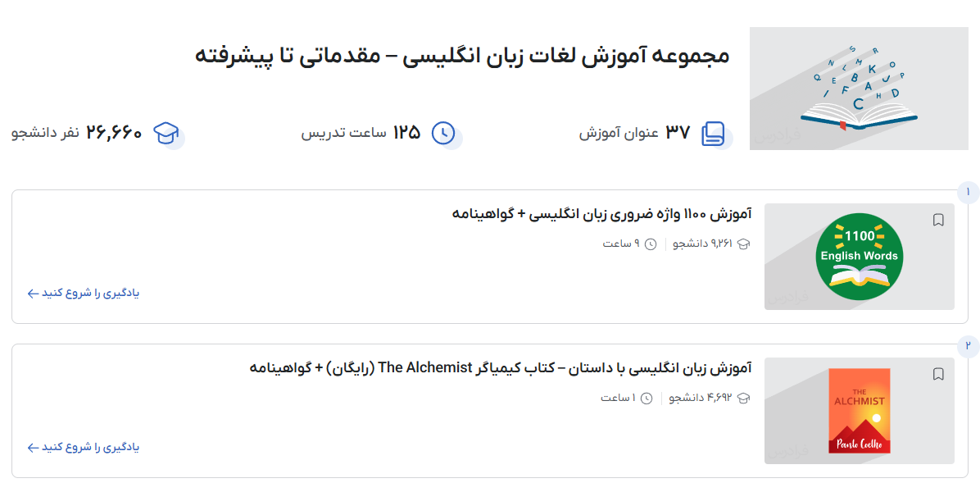Bookmark the 1100 English Words course
The width and height of the screenshot is (980, 483).
938,220
